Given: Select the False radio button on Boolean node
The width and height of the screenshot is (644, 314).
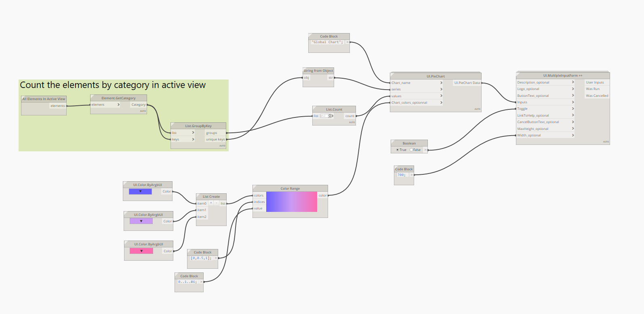Looking at the screenshot, I should point(411,150).
